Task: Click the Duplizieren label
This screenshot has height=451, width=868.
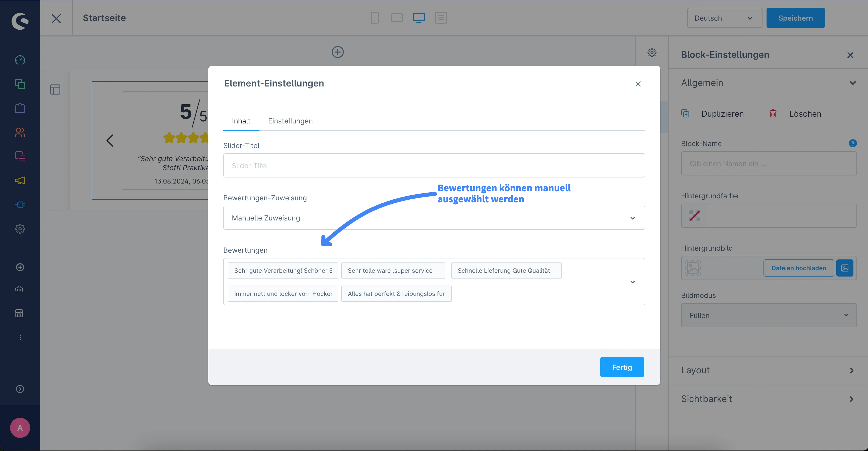Action: point(722,114)
